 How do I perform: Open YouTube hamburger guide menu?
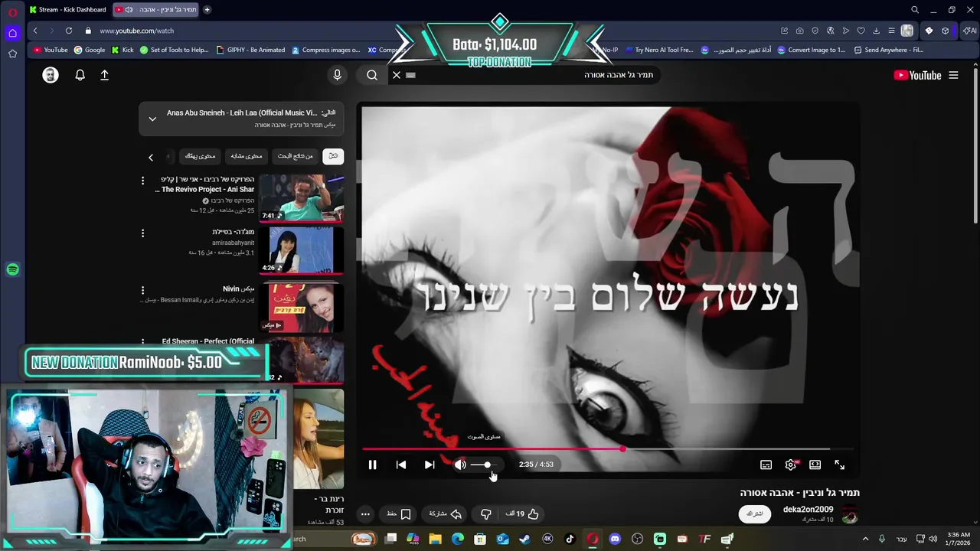click(953, 75)
